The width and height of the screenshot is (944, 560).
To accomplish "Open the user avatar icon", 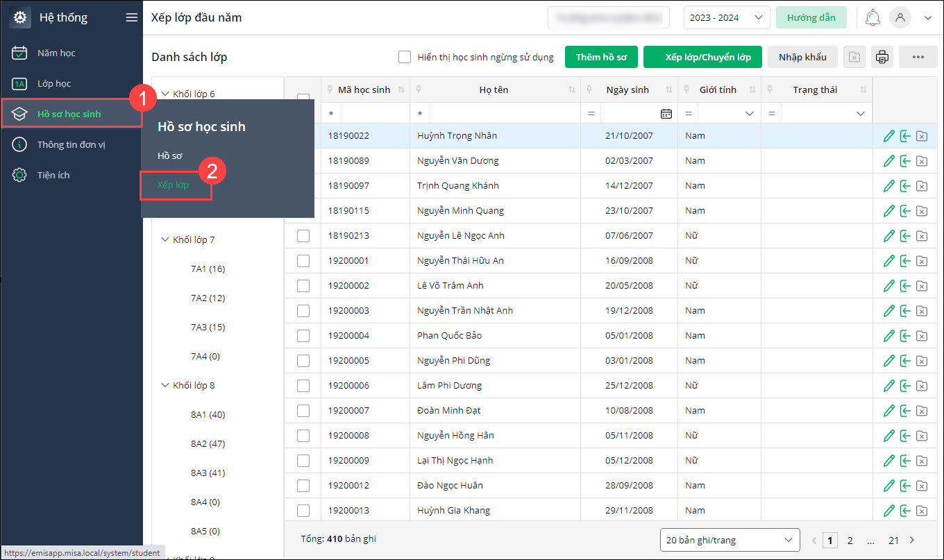I will pos(900,17).
